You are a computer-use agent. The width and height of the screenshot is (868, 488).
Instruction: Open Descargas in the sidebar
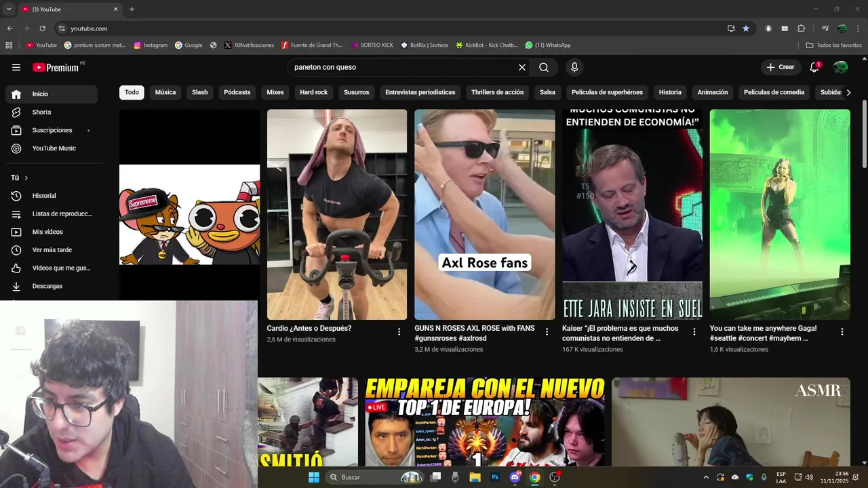pyautogui.click(x=52, y=286)
